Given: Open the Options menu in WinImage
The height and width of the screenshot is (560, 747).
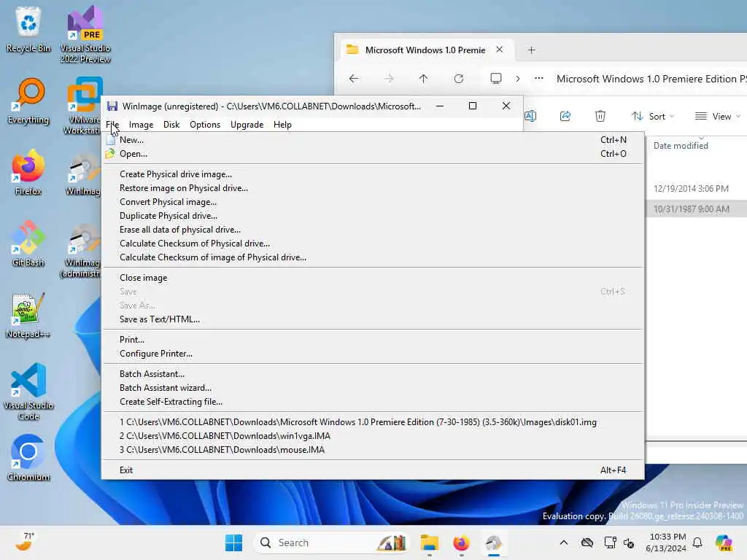Looking at the screenshot, I should [x=205, y=125].
